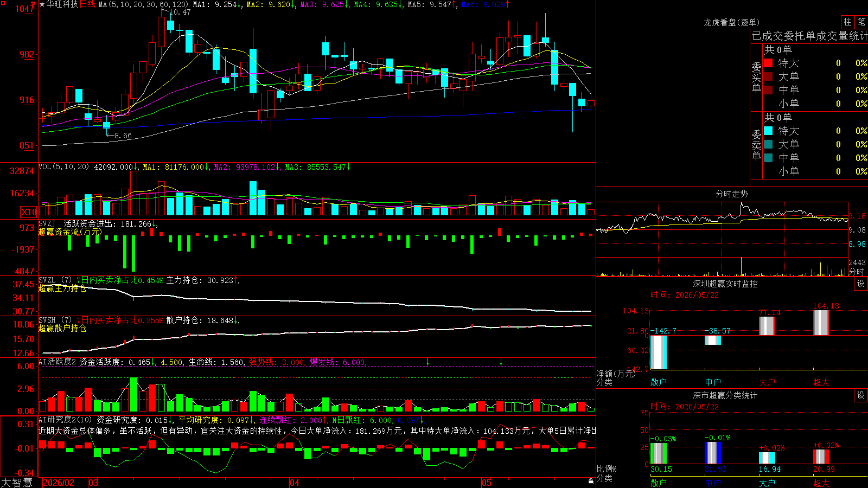Open settings 设 for 深市超赢分类统计 panel
868x488 pixels.
[x=861, y=395]
